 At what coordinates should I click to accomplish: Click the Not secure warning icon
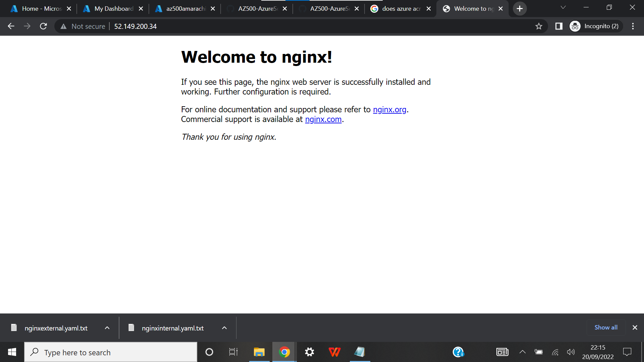tap(64, 26)
